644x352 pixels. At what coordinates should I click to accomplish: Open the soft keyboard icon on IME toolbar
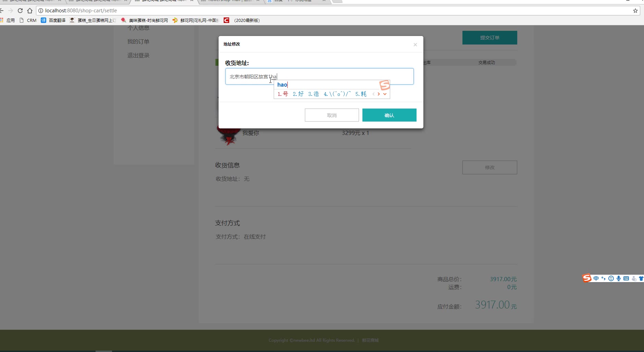[626, 278]
